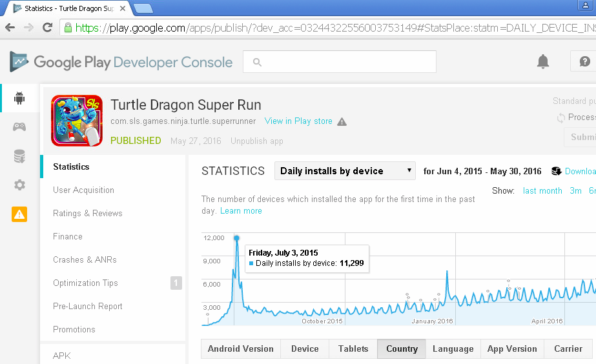This screenshot has height=364, width=596.
Task: Click the Unpublish app link
Action: tap(256, 141)
